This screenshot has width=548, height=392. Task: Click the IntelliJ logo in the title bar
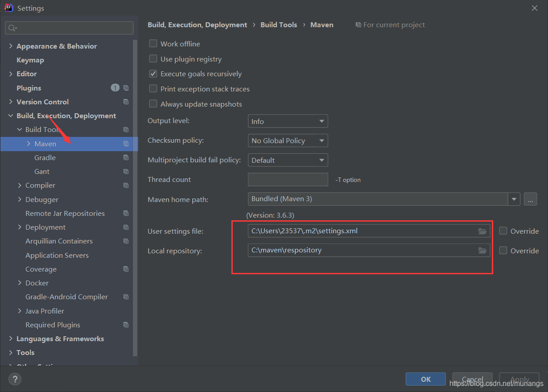(8, 8)
